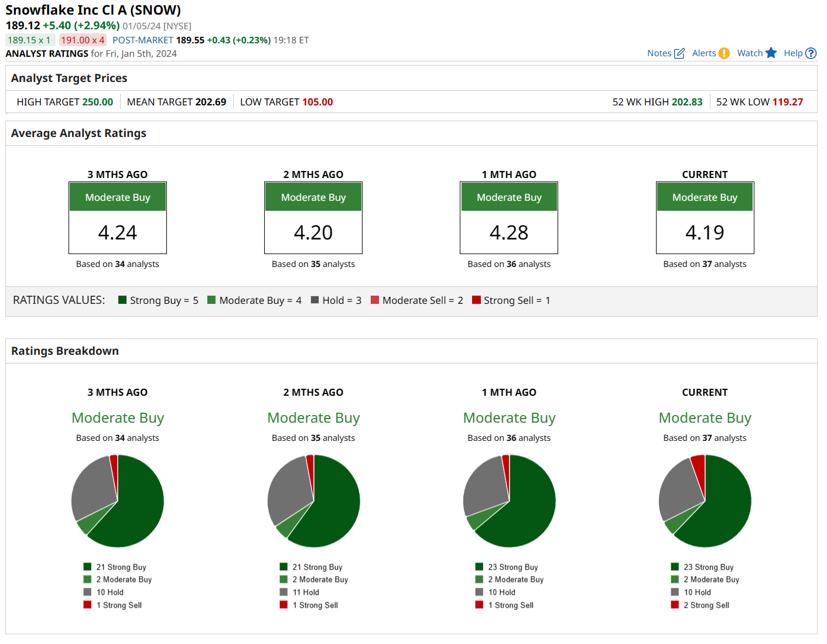
Task: Click the 4.19 current rating box
Action: coord(705,218)
